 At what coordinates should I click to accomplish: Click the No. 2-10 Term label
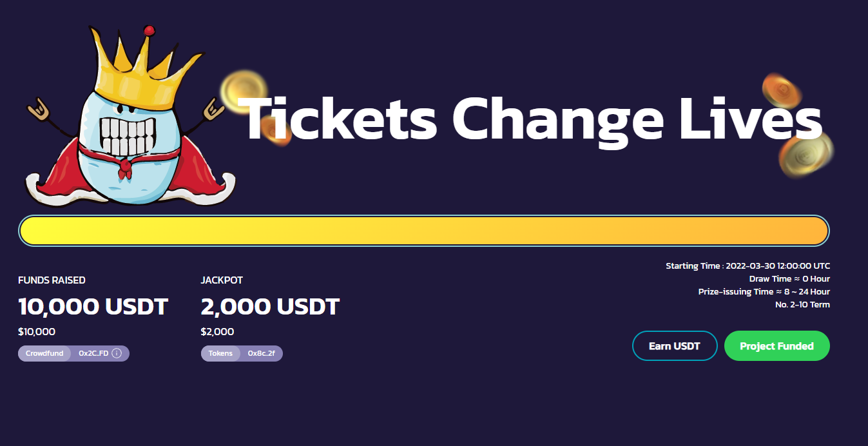tap(802, 304)
